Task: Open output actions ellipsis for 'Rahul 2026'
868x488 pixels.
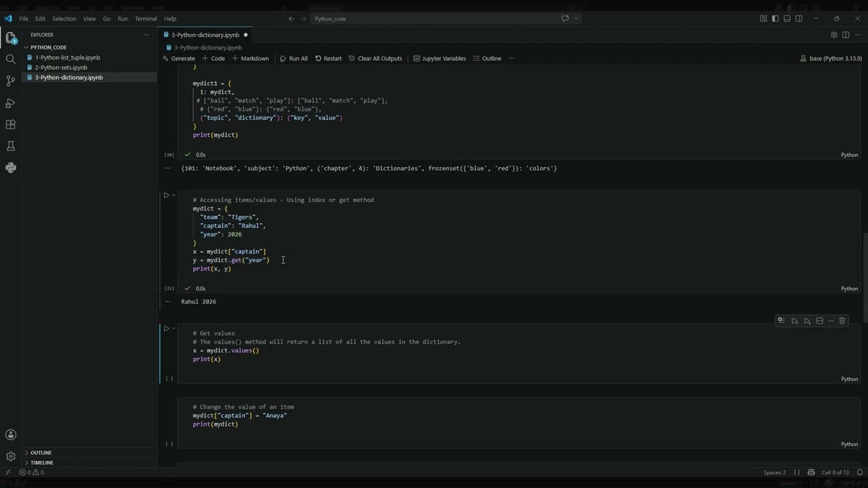Action: [167, 302]
